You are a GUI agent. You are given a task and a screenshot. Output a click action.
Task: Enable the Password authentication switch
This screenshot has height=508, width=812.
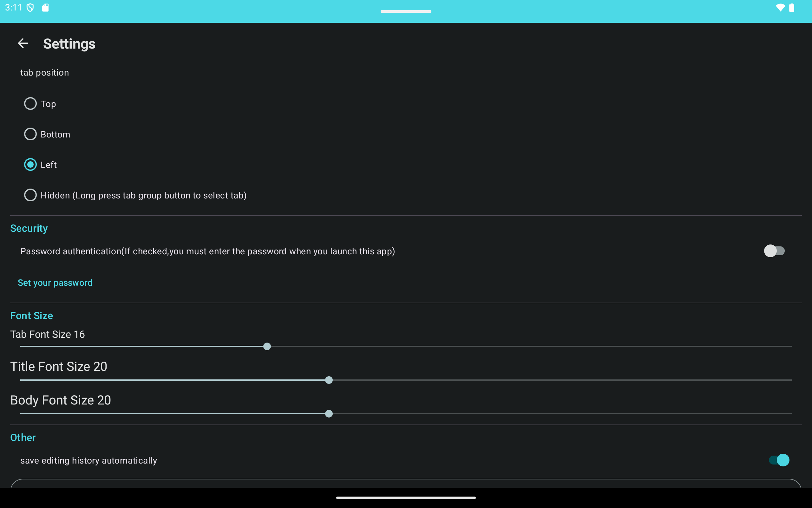click(x=774, y=251)
